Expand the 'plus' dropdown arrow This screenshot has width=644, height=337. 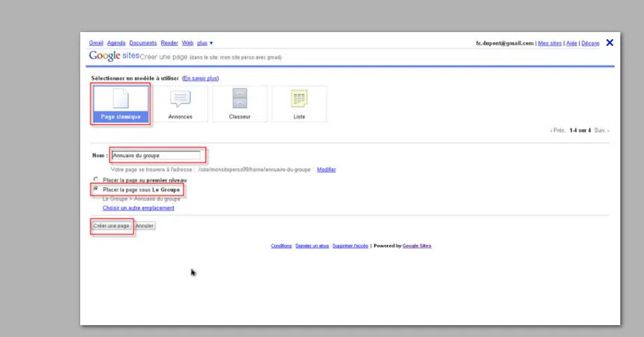(x=211, y=43)
